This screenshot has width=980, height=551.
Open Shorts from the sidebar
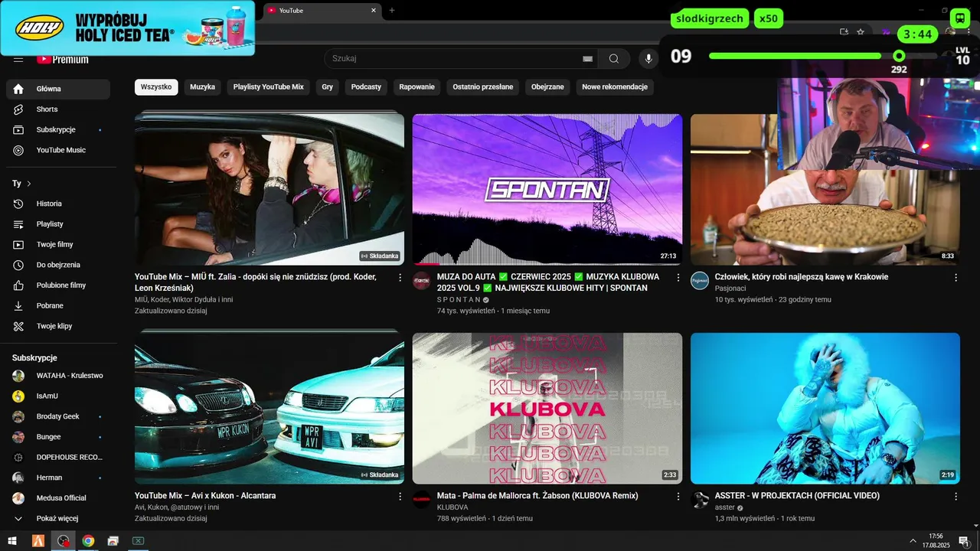tap(58, 109)
